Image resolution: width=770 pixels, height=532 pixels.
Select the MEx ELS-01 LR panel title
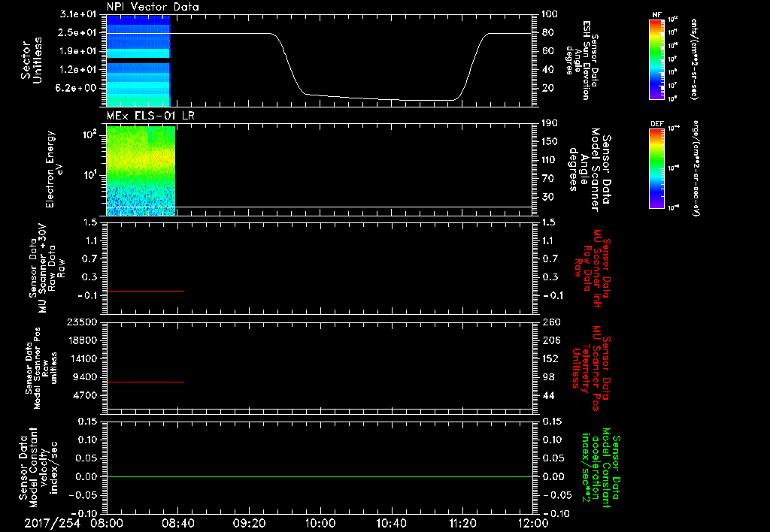(x=151, y=116)
